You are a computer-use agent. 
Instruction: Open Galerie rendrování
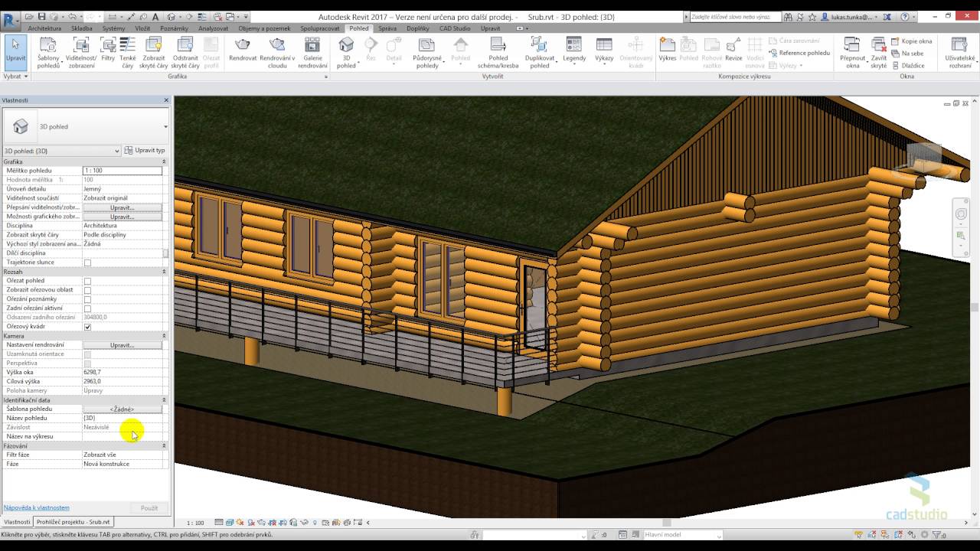[x=313, y=53]
